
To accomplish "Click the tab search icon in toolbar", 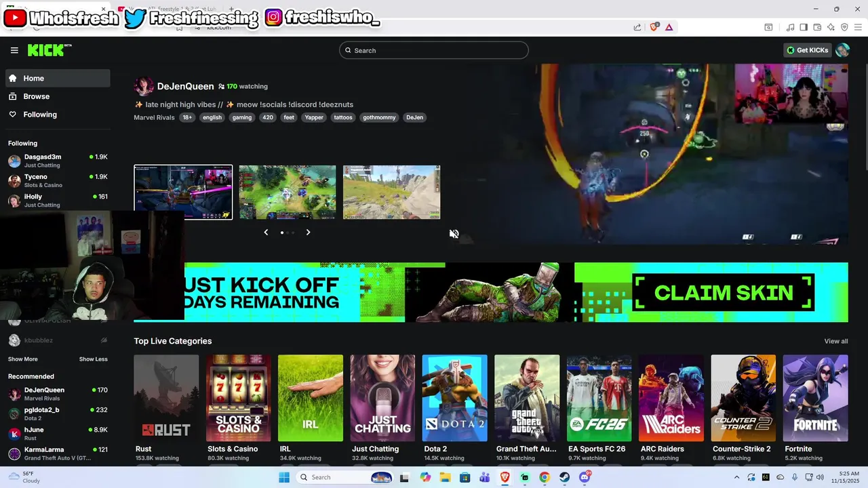I will 768,27.
